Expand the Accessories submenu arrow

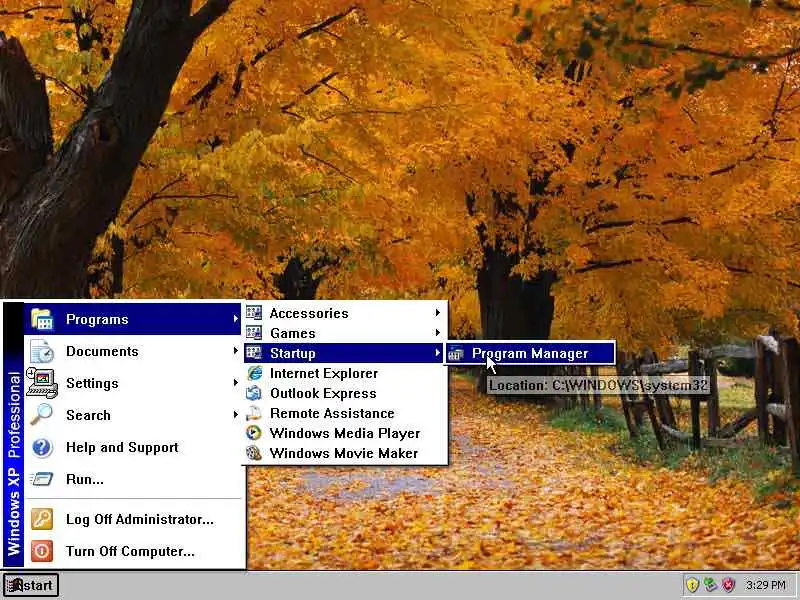[x=437, y=313]
